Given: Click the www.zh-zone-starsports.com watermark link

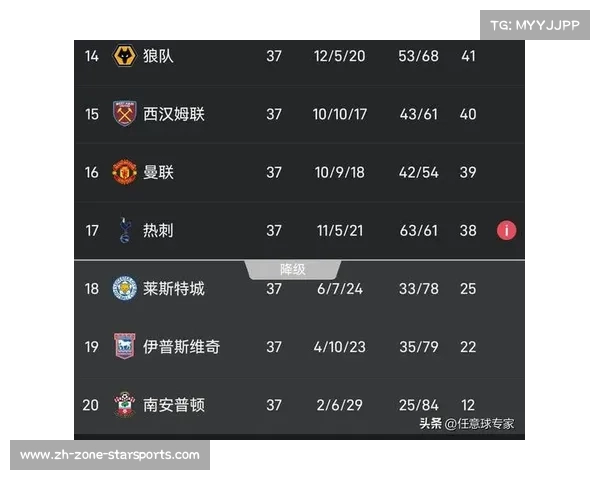Looking at the screenshot, I should 110,455.
